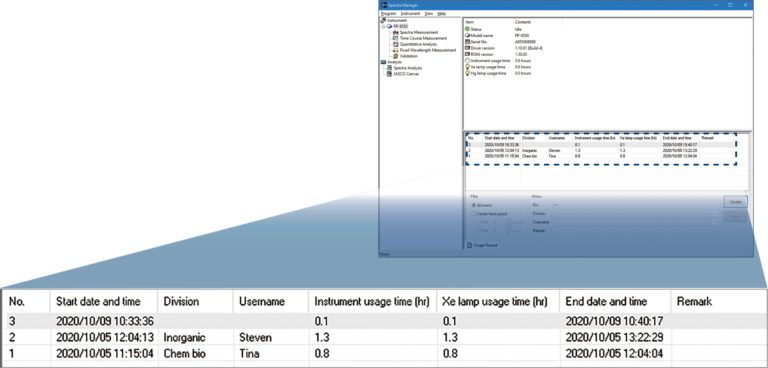This screenshot has height=368, width=768.
Task: Click the Contents column header
Action: click(x=524, y=22)
